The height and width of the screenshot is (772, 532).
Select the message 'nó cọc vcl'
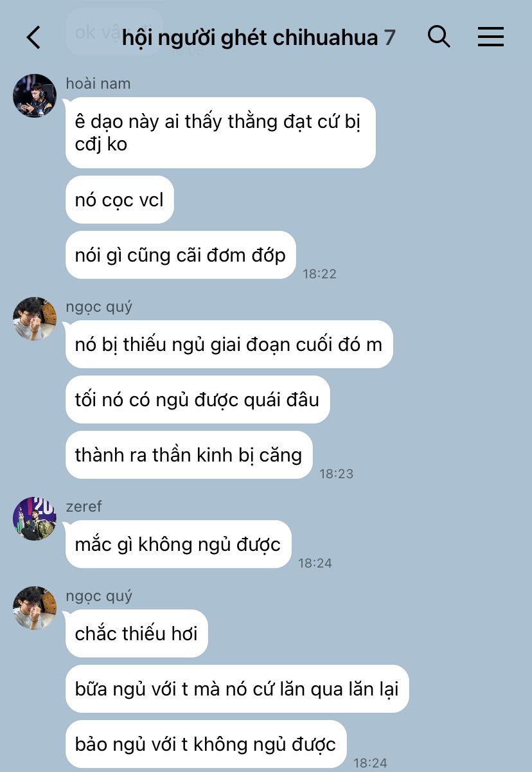pos(120,200)
